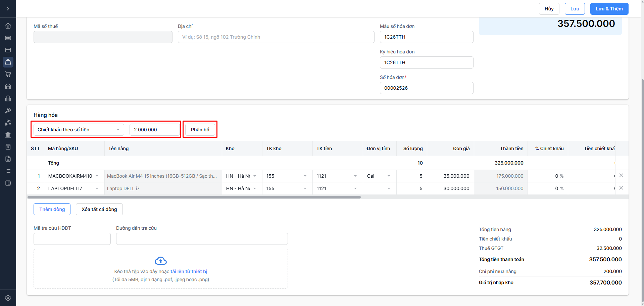Open settings gear at sidebar bottom
This screenshot has width=644, height=306.
click(8, 298)
